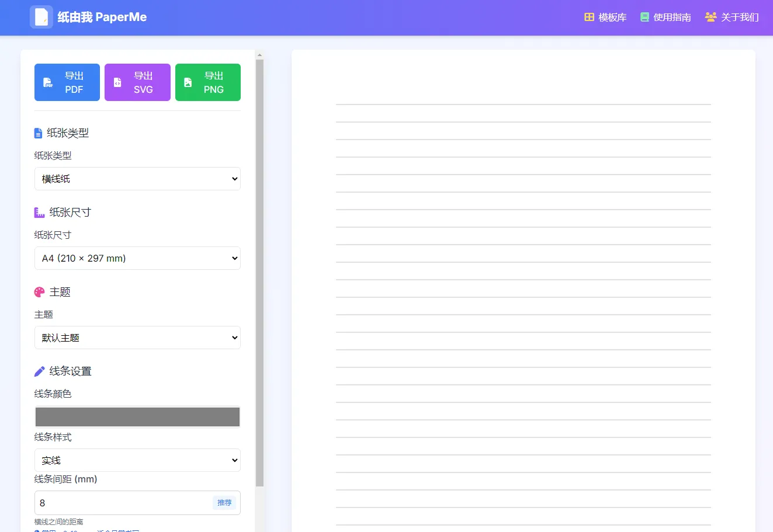Open the 纸张类型 dropdown showing 横线纸
Screen dimensions: 773x532
pyautogui.click(x=137, y=179)
